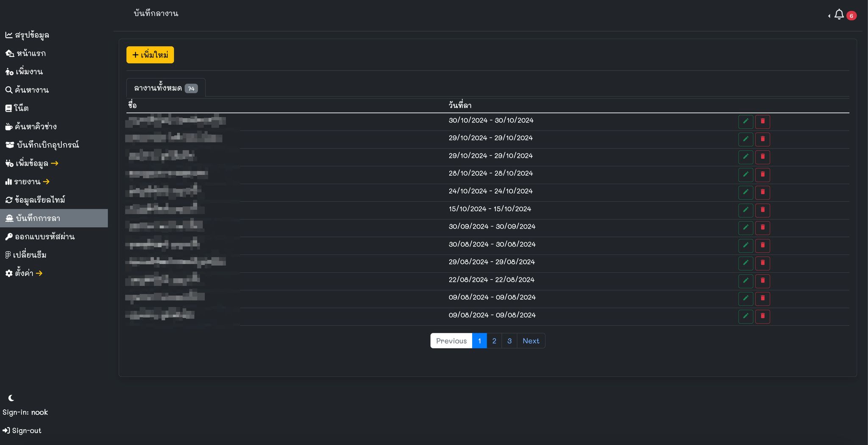Edit the 30/10/2024 leave record
The height and width of the screenshot is (445, 868).
click(x=746, y=122)
